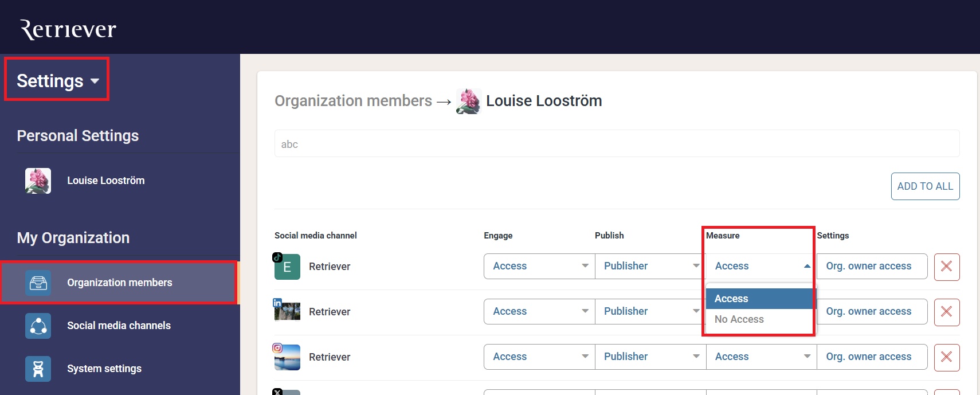Viewport: 980px width, 395px height.
Task: Open Measure dropdown for Instagram Retriever
Action: [762, 357]
